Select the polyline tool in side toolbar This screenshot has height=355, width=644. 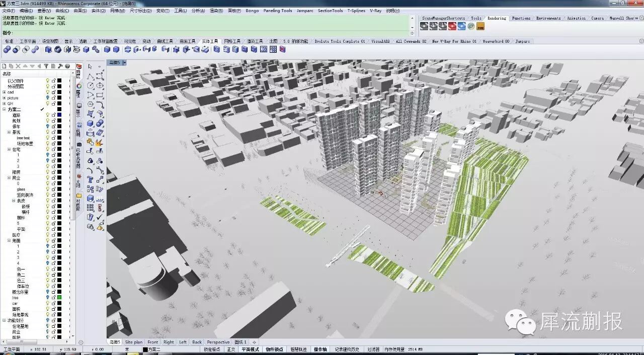coord(91,76)
